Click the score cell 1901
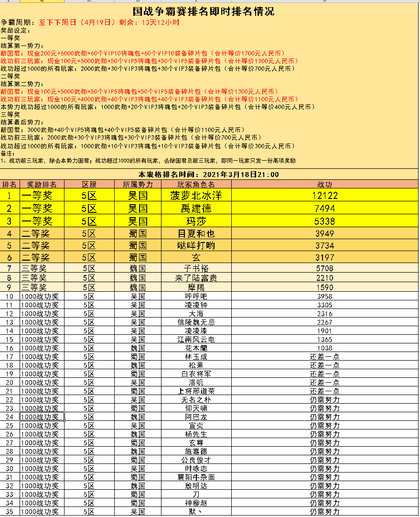Screen dimensions: 420x517 pyautogui.click(x=325, y=330)
